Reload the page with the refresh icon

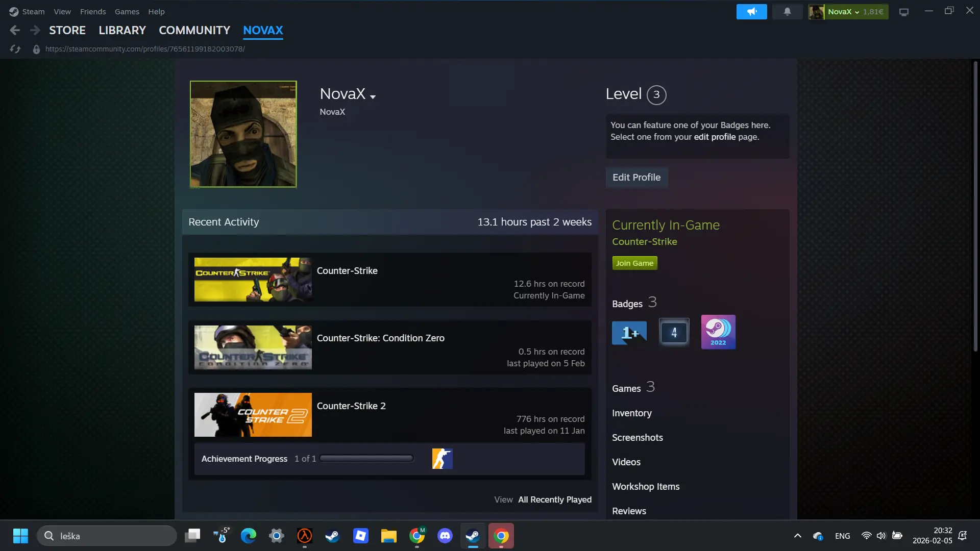point(15,49)
